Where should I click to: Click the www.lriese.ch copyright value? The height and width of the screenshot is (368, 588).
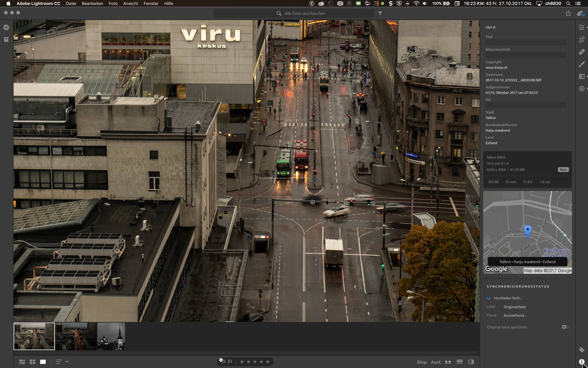tap(496, 67)
